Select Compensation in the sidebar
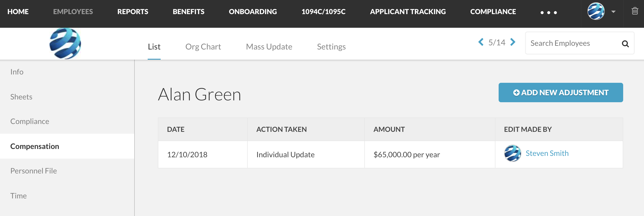 (67, 146)
